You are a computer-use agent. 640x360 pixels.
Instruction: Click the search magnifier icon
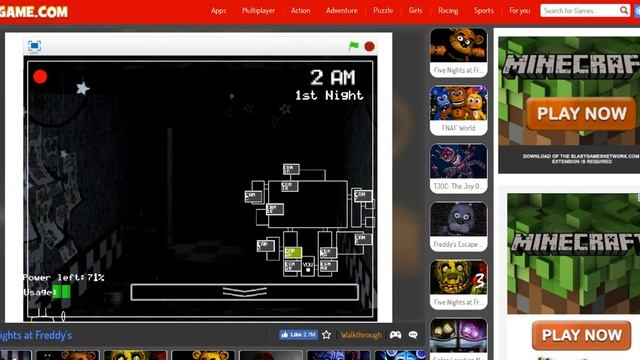tap(624, 10)
